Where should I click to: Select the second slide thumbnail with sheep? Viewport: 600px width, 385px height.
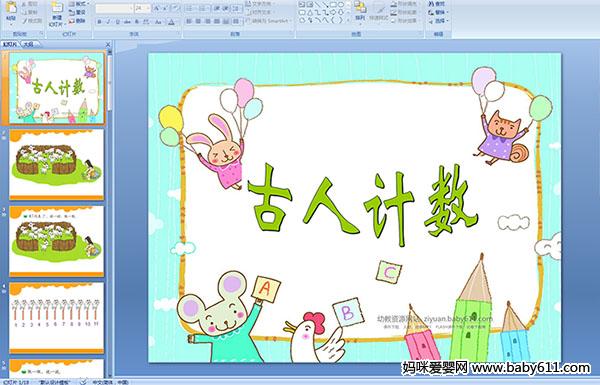57,164
